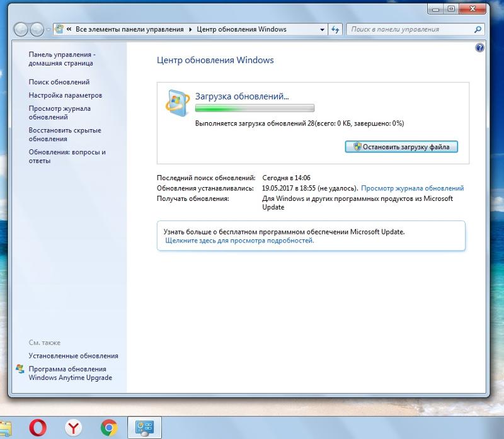
Task: Go back with the back arrow button
Action: [21, 30]
